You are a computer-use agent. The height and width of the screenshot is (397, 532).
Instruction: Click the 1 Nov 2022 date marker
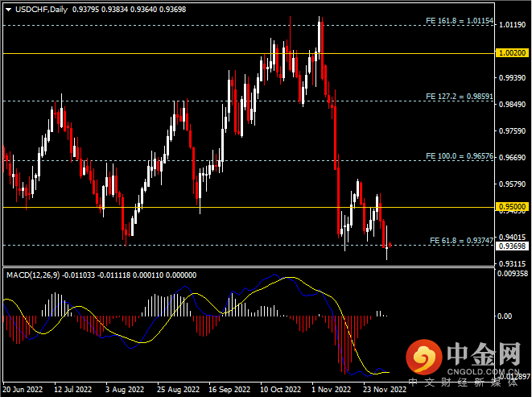pyautogui.click(x=332, y=390)
